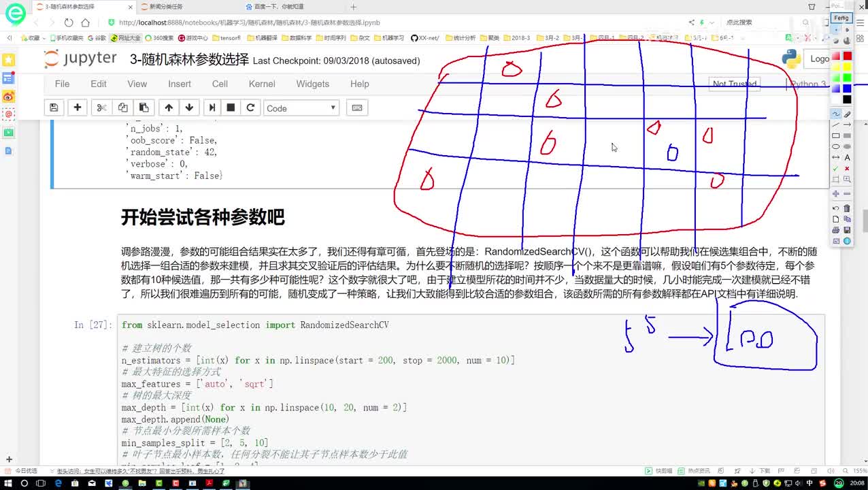Pick the bright green color swatch
Screen dimensions: 868x490
847,78
